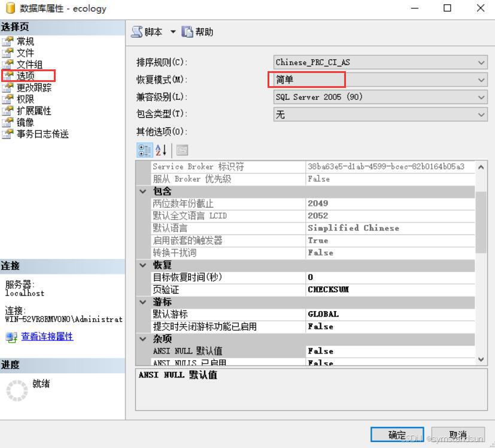The height and width of the screenshot is (448, 495).
Task: Click the database cylinder icon in title bar
Action: [x=10, y=8]
